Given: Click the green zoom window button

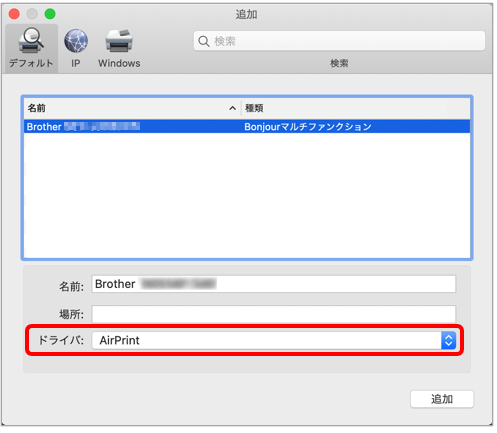Looking at the screenshot, I should coord(50,14).
